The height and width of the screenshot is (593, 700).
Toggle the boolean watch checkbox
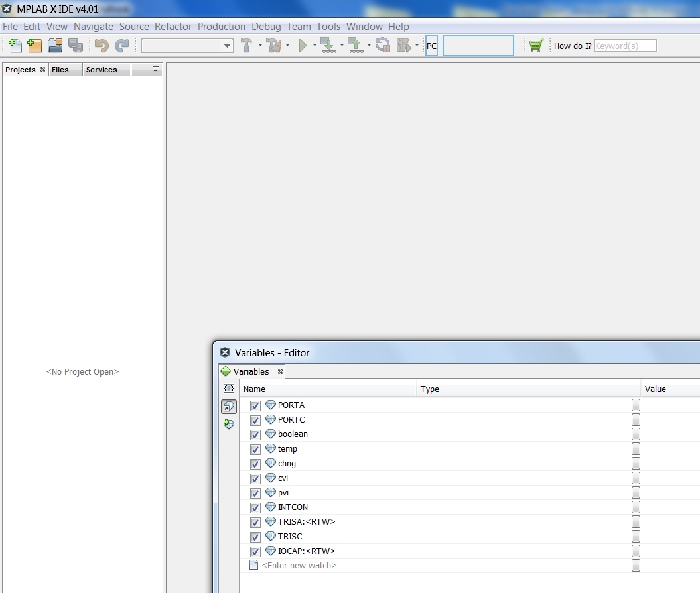coord(255,435)
